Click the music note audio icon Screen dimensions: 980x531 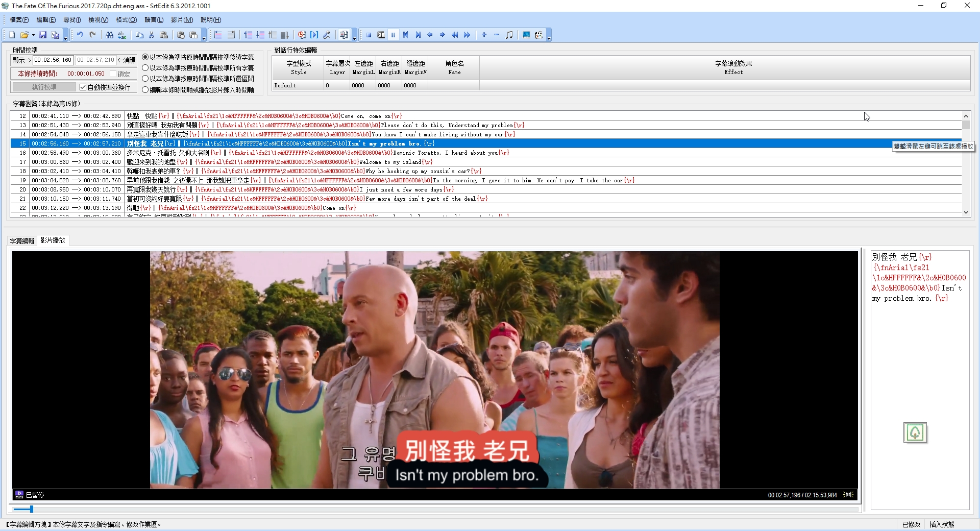pyautogui.click(x=509, y=35)
